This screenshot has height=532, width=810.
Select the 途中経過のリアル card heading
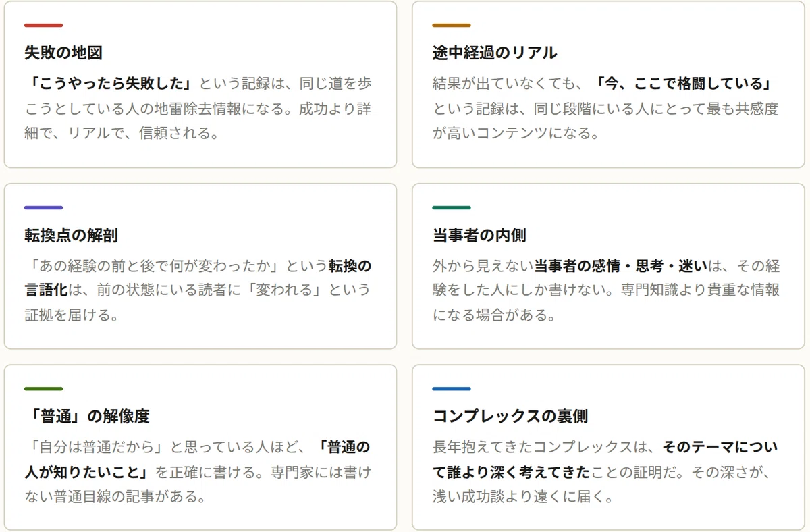pos(495,53)
